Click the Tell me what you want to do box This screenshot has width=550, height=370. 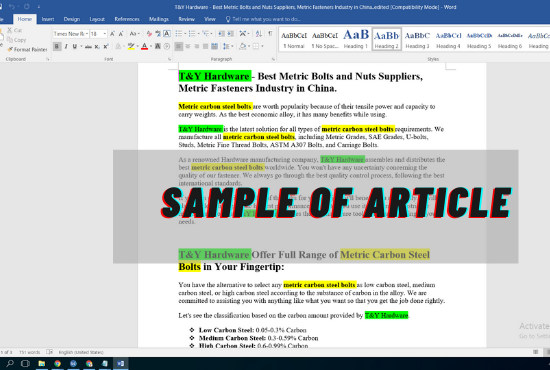coord(263,19)
